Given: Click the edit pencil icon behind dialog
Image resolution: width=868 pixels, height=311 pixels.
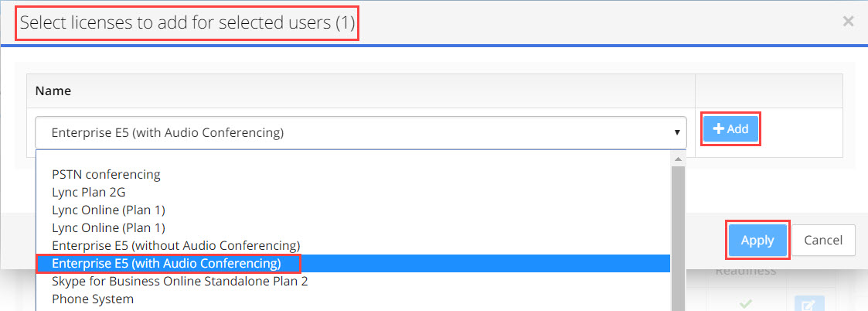Looking at the screenshot, I should 808,304.
